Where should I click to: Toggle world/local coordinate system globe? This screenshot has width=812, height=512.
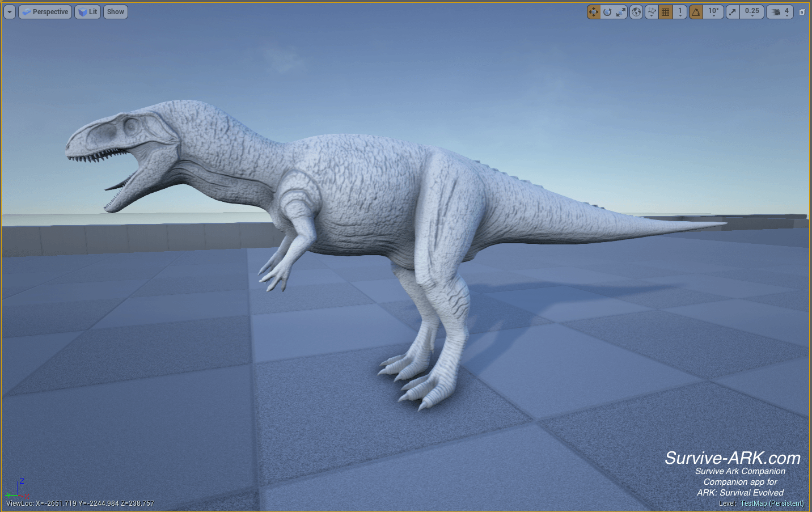pyautogui.click(x=636, y=12)
